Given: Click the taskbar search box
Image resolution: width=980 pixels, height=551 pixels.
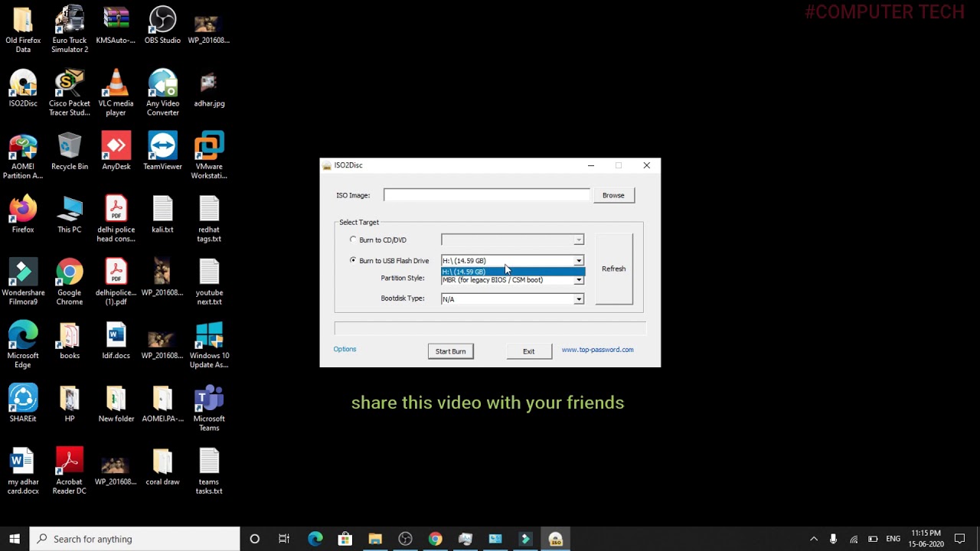Looking at the screenshot, I should [135, 539].
